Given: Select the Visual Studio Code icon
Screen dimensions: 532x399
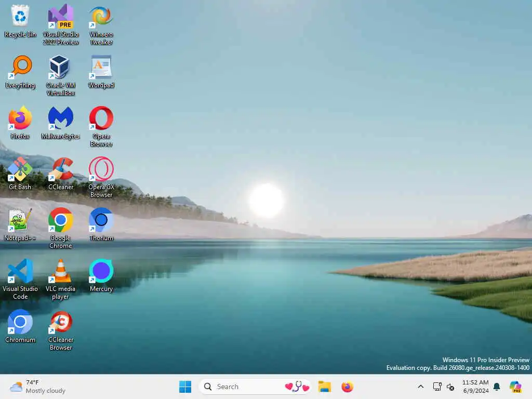Looking at the screenshot, I should pyautogui.click(x=20, y=278).
